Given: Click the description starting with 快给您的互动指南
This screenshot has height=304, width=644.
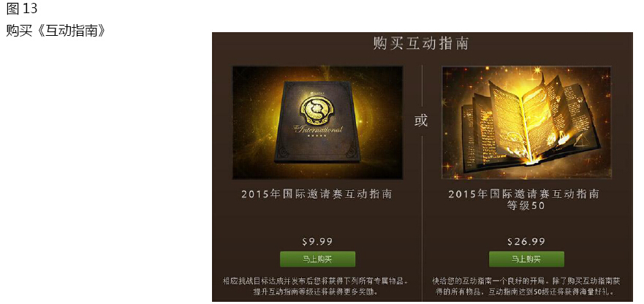Looking at the screenshot, I should (x=526, y=286).
